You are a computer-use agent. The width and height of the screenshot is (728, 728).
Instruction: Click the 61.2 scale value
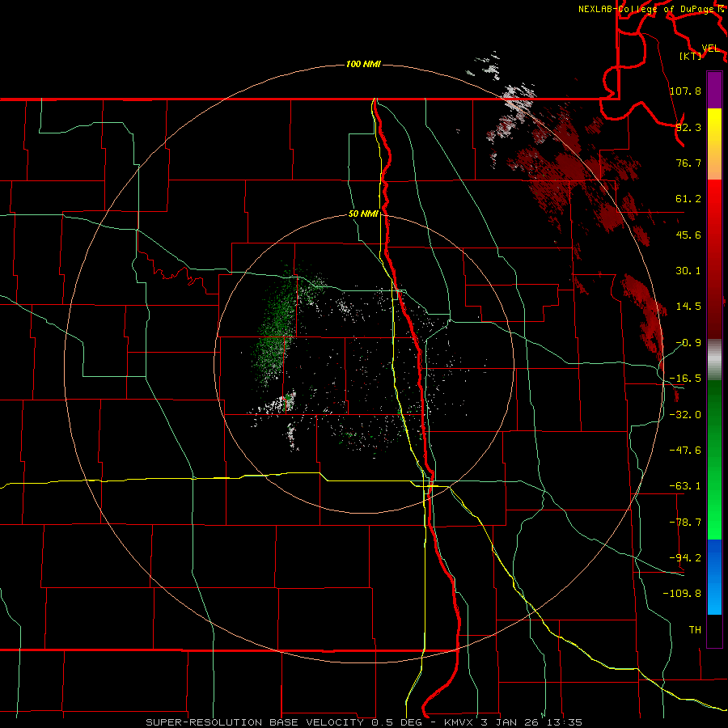click(x=688, y=199)
